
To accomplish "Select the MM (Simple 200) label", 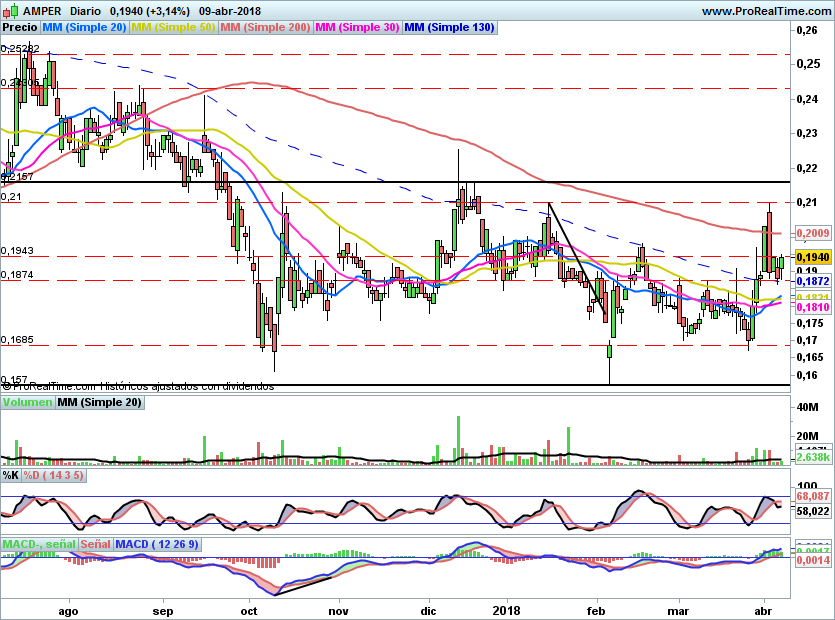I will [265, 27].
